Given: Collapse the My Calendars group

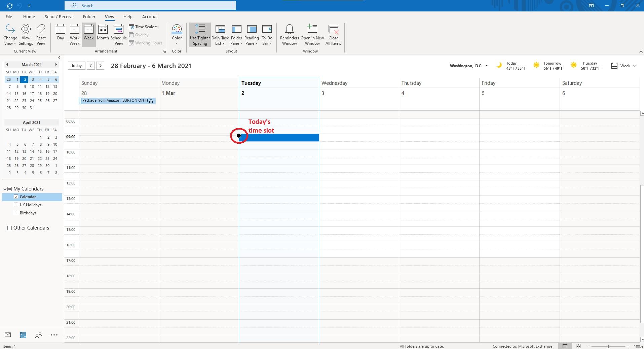Looking at the screenshot, I should point(5,189).
